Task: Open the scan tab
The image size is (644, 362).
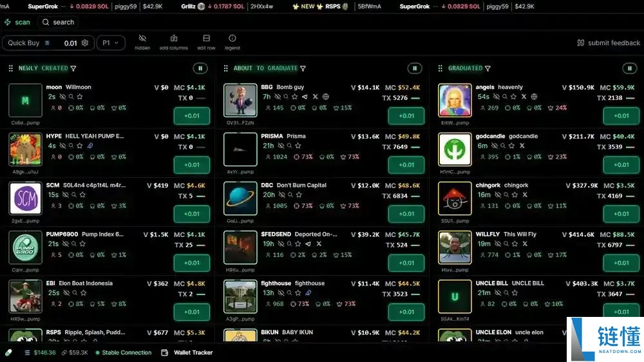Action: point(17,22)
